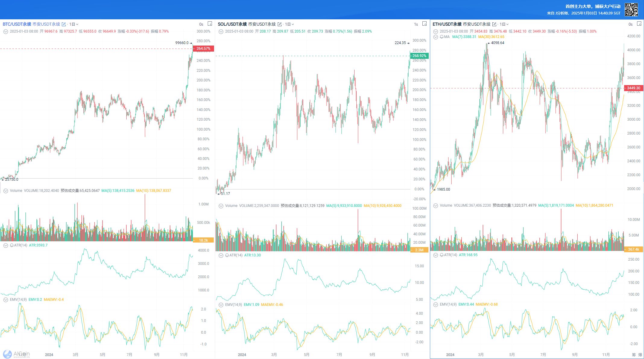Click the alert bell on ETH MA indicator
This screenshot has height=359, width=644.
click(442, 37)
